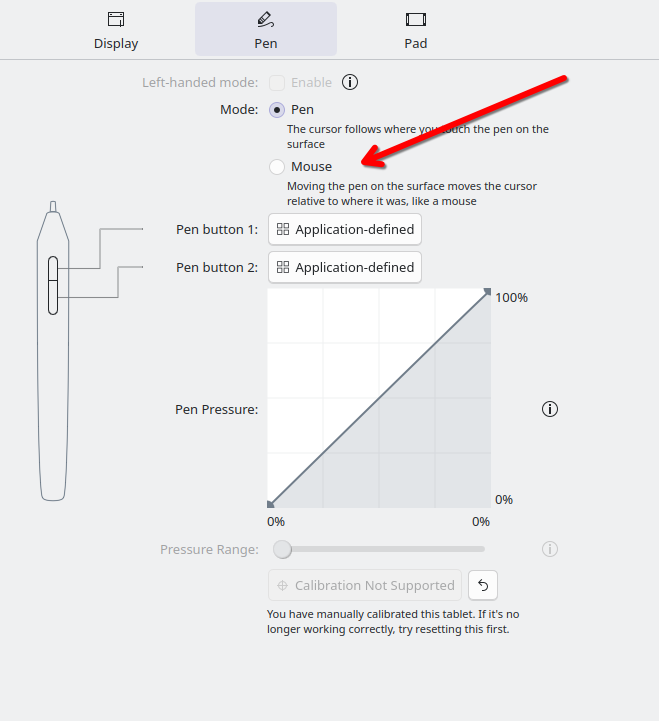The image size is (659, 721).
Task: Click the bottom-left handle of the pressure curve
Action: pos(271,504)
